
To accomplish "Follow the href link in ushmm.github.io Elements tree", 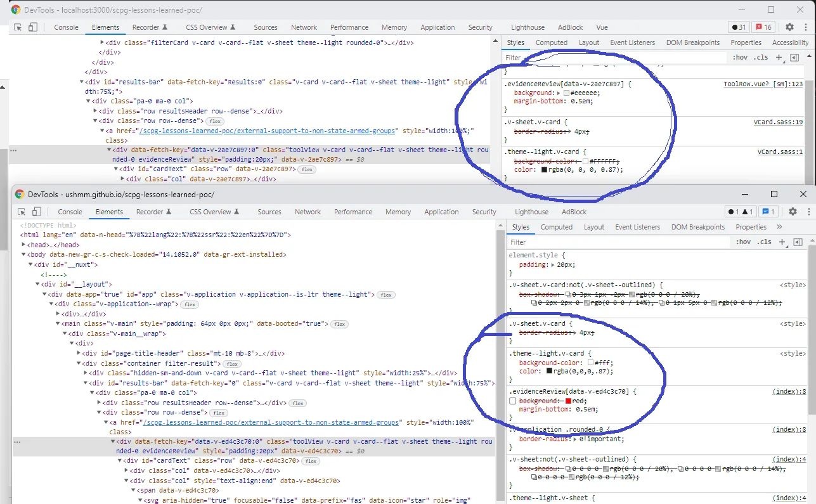I will pyautogui.click(x=271, y=422).
